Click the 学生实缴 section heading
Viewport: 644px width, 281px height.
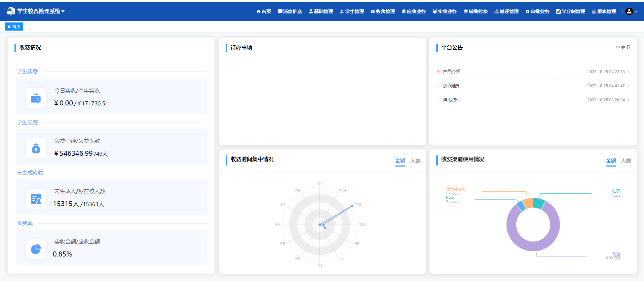point(27,71)
